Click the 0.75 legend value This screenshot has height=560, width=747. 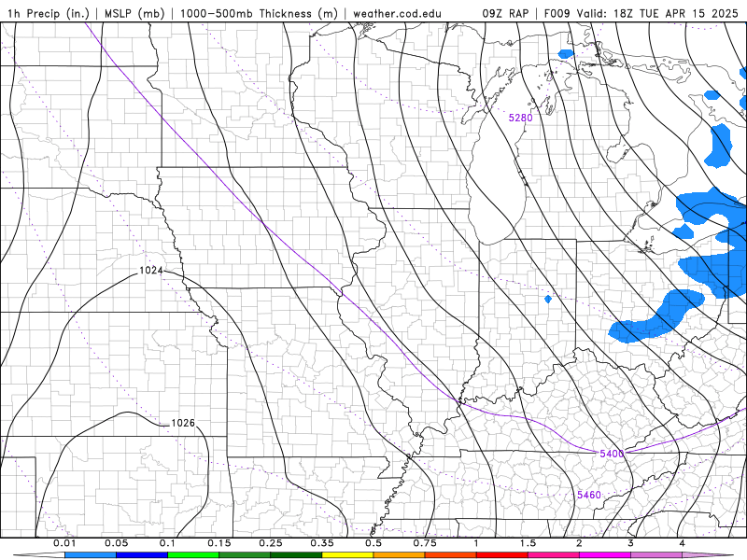(x=425, y=543)
